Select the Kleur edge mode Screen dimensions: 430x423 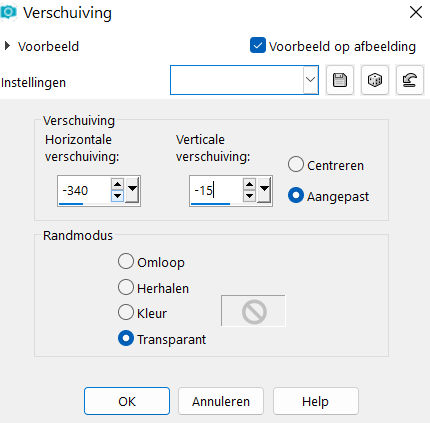tap(126, 312)
